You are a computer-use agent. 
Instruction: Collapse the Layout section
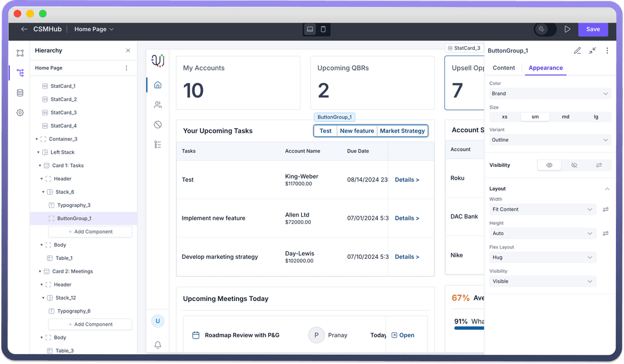607,189
